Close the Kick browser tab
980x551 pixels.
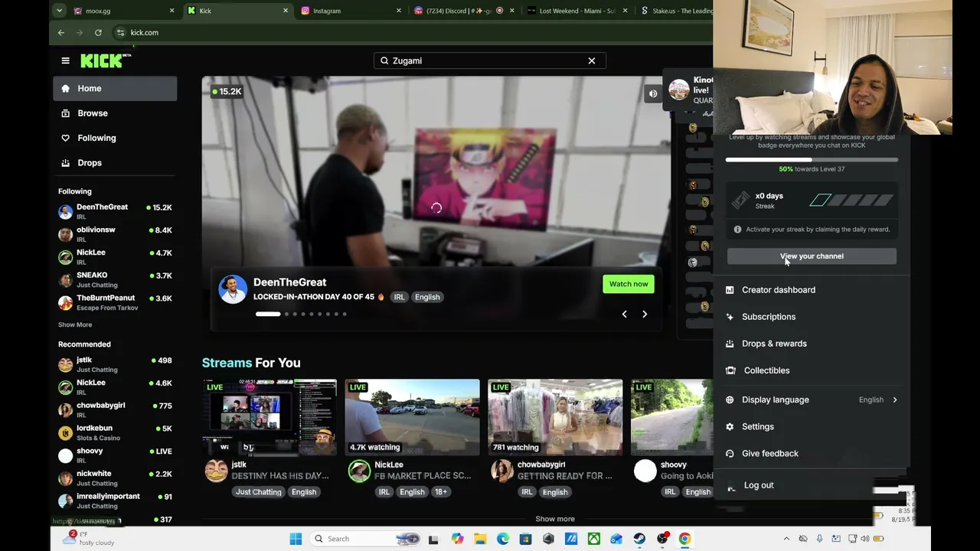coord(286,11)
